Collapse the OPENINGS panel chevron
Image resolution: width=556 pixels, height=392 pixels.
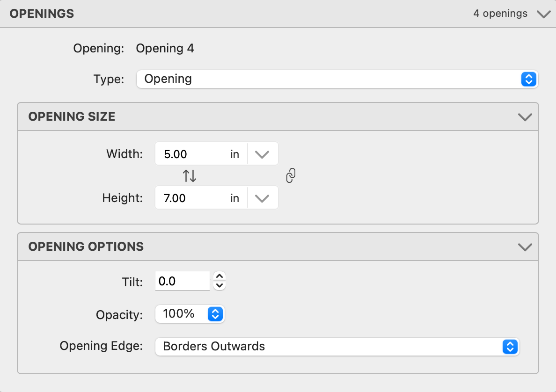pos(543,14)
